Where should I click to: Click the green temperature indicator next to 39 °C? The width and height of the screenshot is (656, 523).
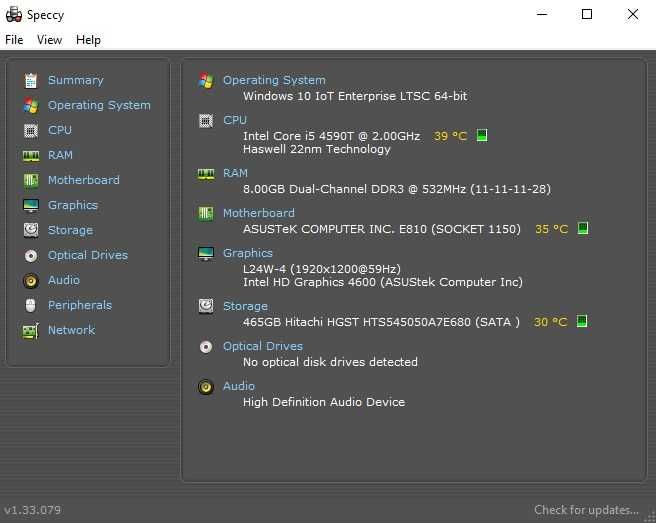coord(482,135)
